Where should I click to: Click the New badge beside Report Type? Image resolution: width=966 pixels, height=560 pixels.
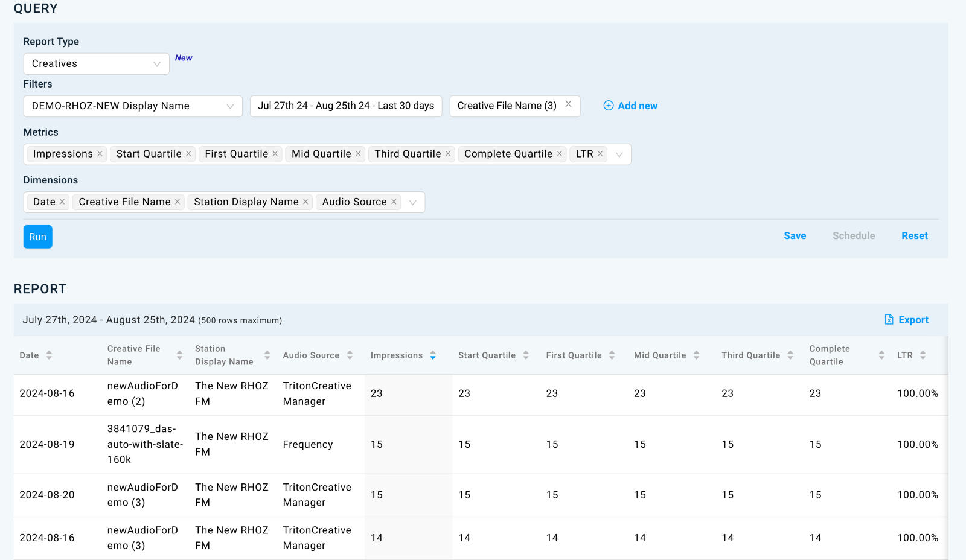[184, 58]
